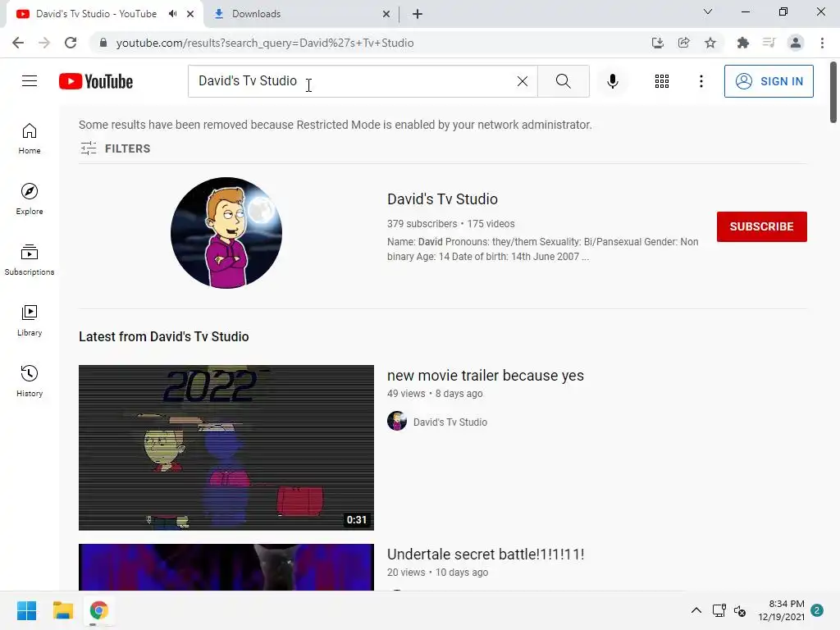Viewport: 840px width, 630px height.
Task: Open 'Undertale secret battle!1!1!11!' title
Action: click(486, 555)
